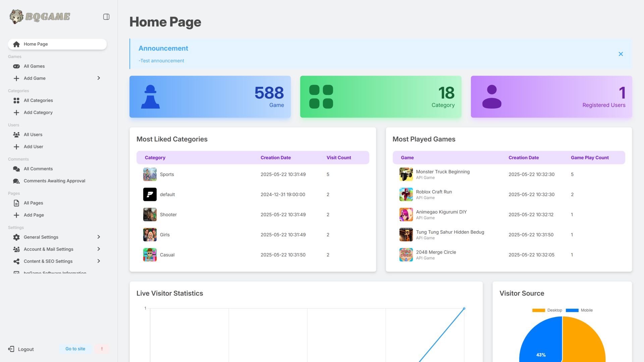Click the '-Test announcement' text
Viewport: 644px width, 362px height.
[161, 61]
